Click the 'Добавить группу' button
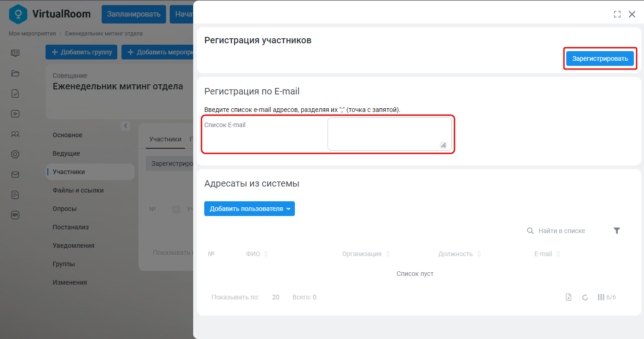The image size is (644, 339). click(81, 52)
